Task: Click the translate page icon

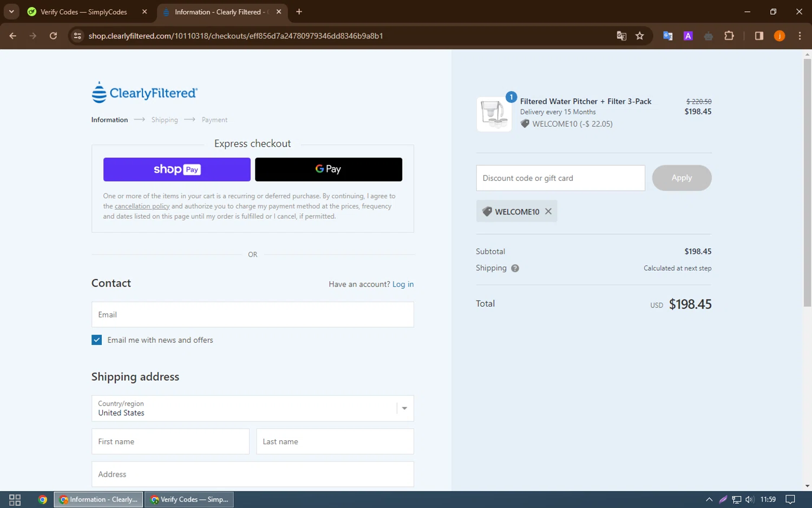Action: [x=621, y=36]
